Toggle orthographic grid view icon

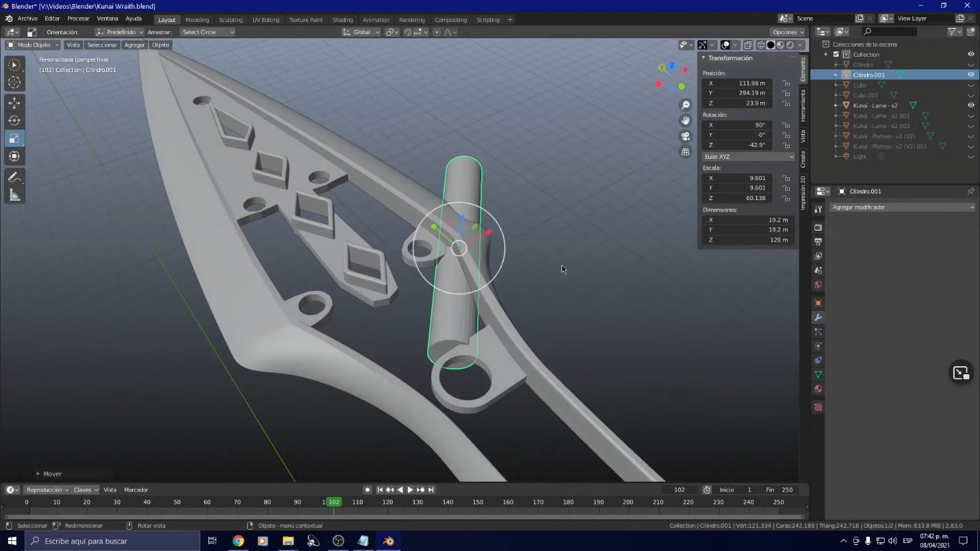[x=686, y=152]
